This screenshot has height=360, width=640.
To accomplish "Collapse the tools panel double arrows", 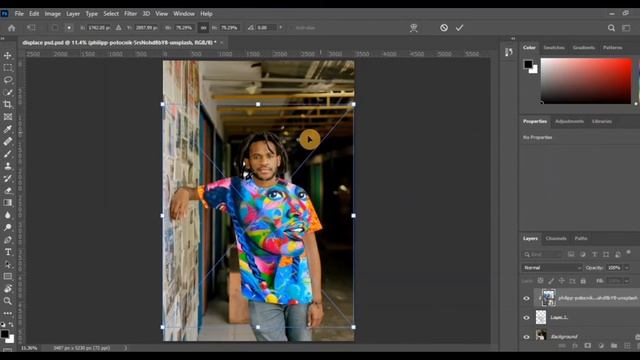I will (x=2, y=38).
